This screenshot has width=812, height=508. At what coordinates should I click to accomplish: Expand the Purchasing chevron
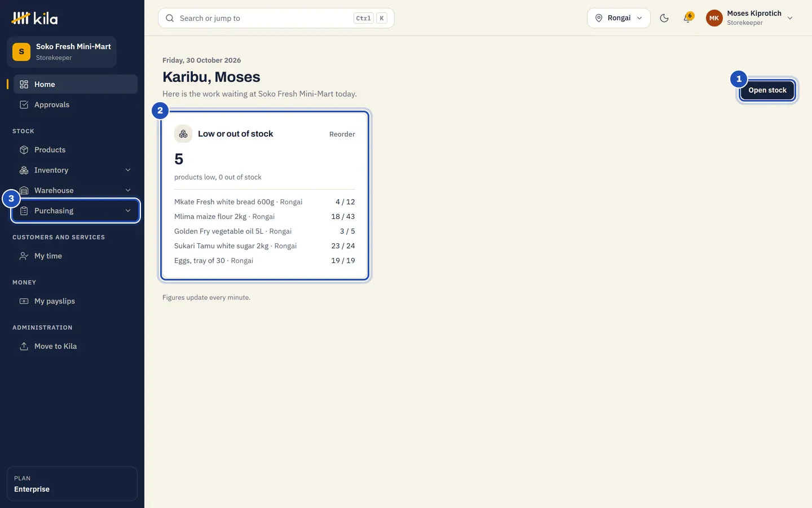click(x=128, y=211)
